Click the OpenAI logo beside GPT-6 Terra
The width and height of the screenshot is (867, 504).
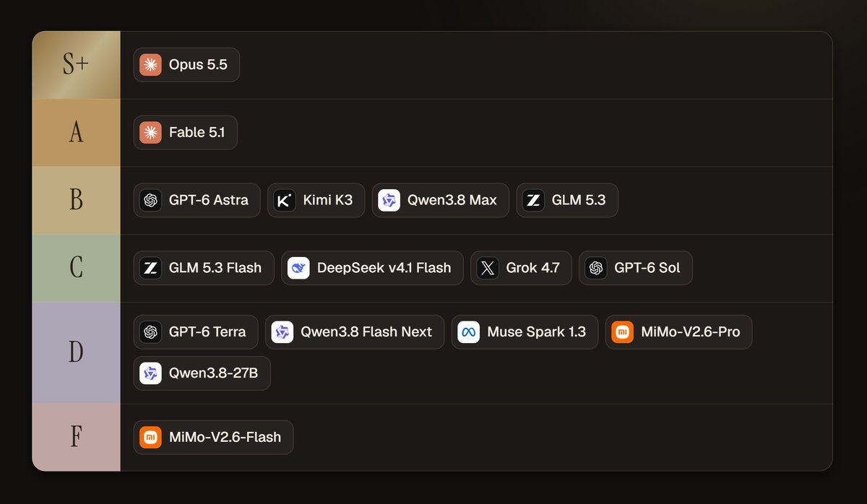pos(151,332)
